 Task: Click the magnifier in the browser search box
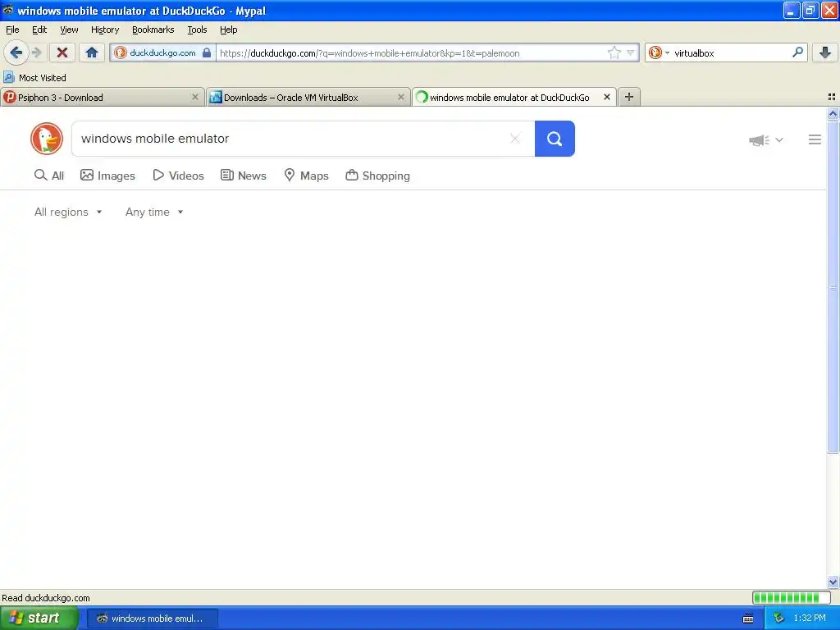point(797,52)
